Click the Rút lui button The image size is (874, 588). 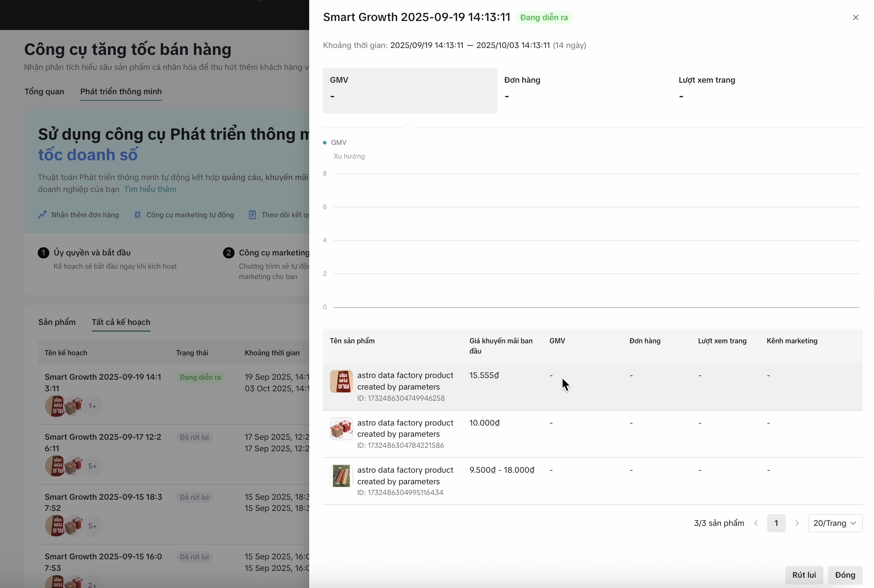[804, 575]
